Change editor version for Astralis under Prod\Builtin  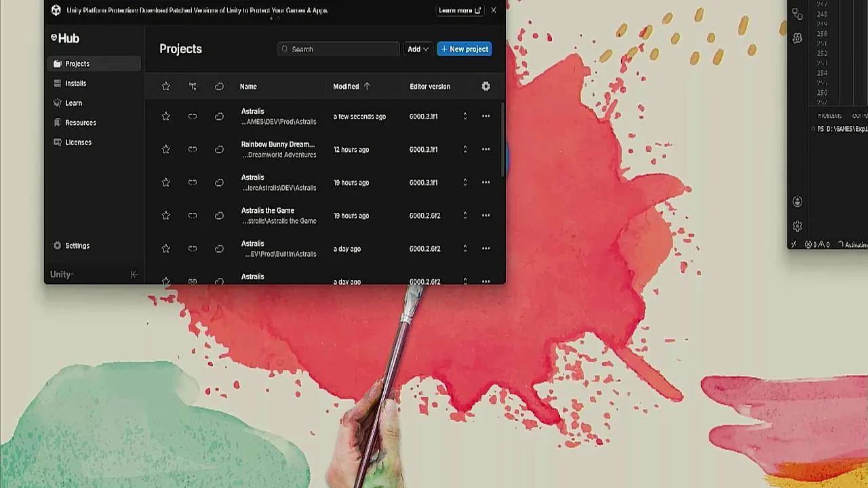click(x=465, y=249)
